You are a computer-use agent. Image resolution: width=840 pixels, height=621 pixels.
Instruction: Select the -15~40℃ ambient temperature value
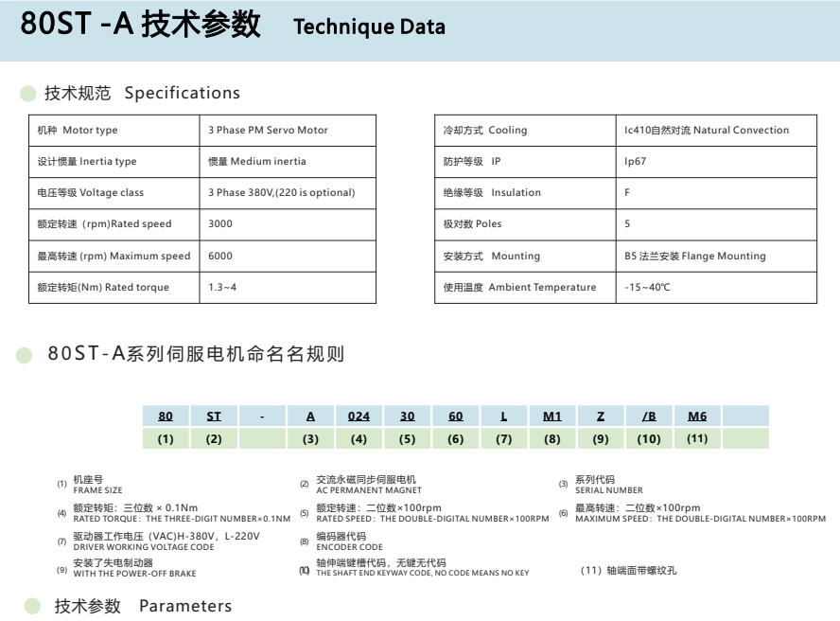click(x=647, y=287)
